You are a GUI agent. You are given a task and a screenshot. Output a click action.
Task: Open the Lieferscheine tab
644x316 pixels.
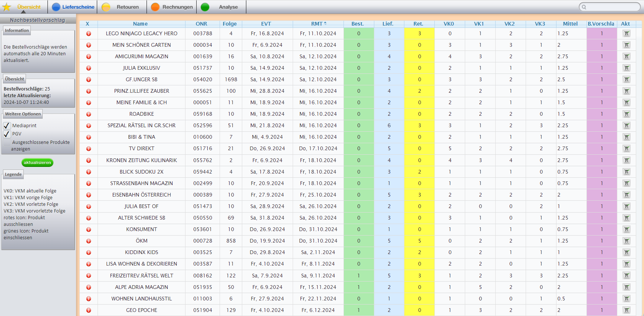pyautogui.click(x=73, y=7)
